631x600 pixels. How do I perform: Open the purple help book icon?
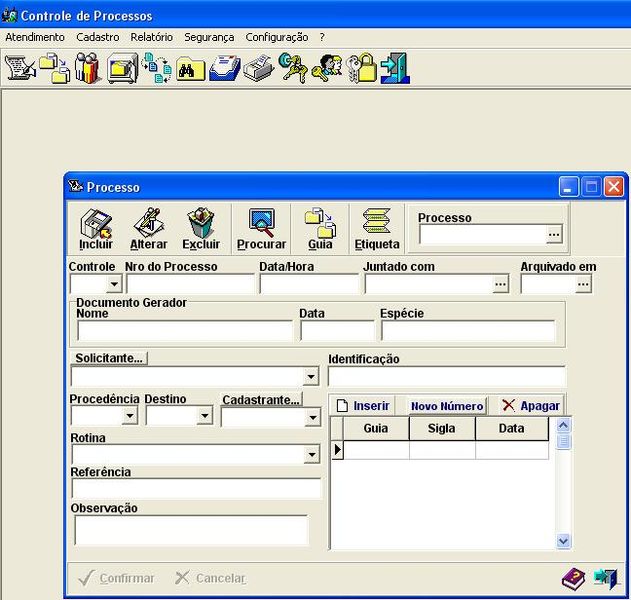coord(573,579)
